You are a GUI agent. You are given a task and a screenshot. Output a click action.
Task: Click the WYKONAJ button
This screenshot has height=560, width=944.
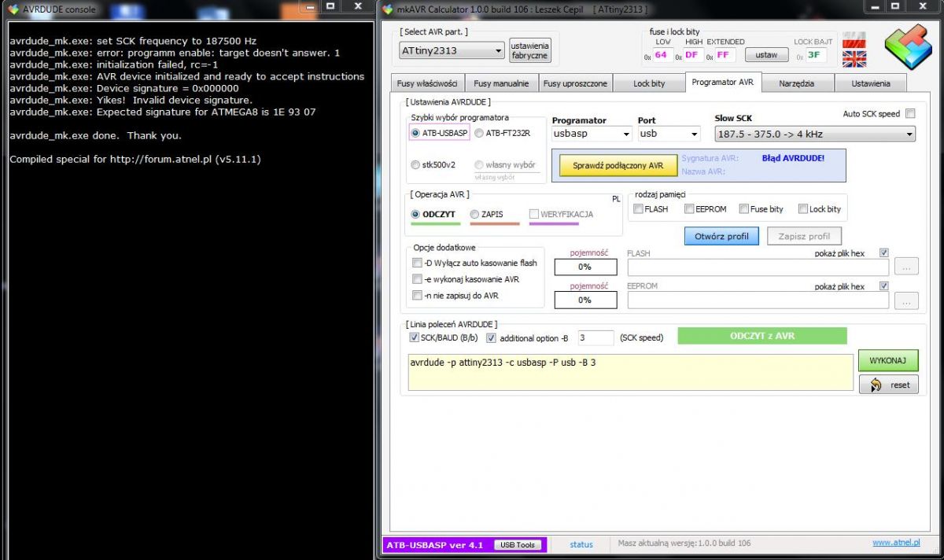[888, 361]
